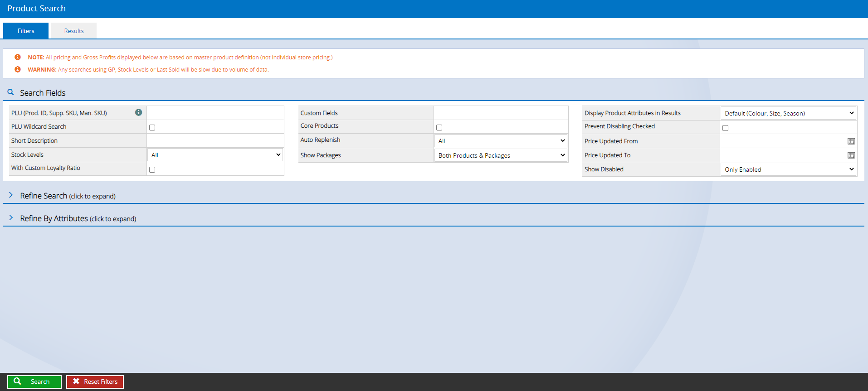The width and height of the screenshot is (868, 391).
Task: Focus the Short Description input field
Action: (x=215, y=140)
